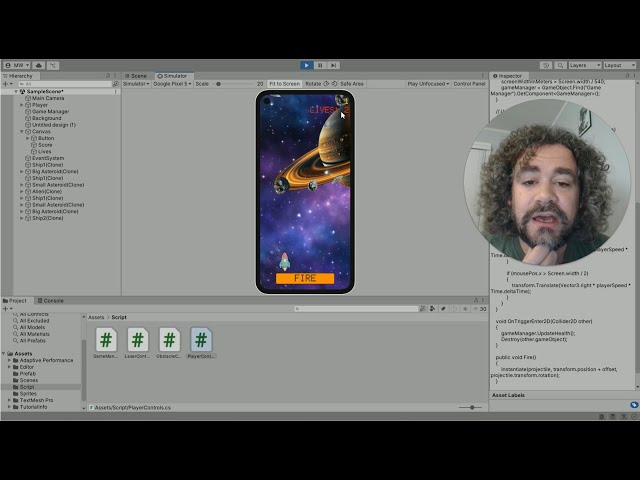Toggle the hidden packages visibility count icon
Image resolution: width=640 pixels, height=480 pixels.
point(480,309)
